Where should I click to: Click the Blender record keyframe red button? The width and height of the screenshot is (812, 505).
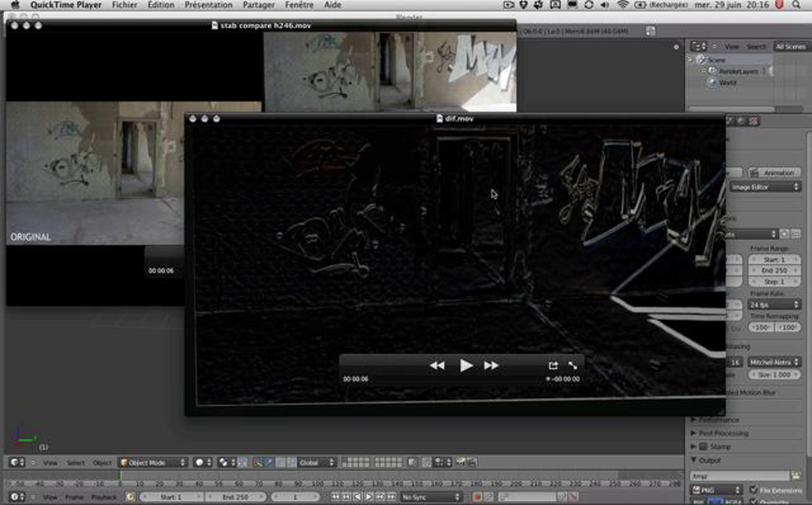477,497
